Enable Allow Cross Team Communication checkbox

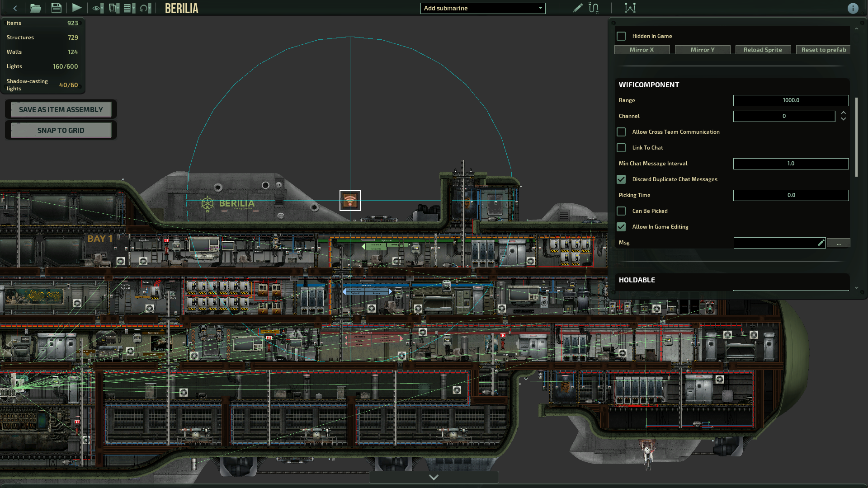621,132
